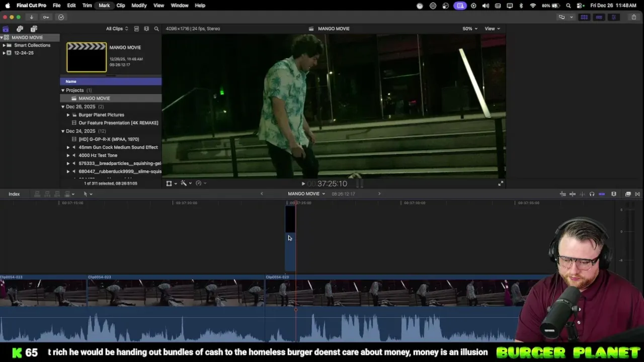644x362 pixels.
Task: Select the MANGO MOVIE project row
Action: (x=111, y=99)
